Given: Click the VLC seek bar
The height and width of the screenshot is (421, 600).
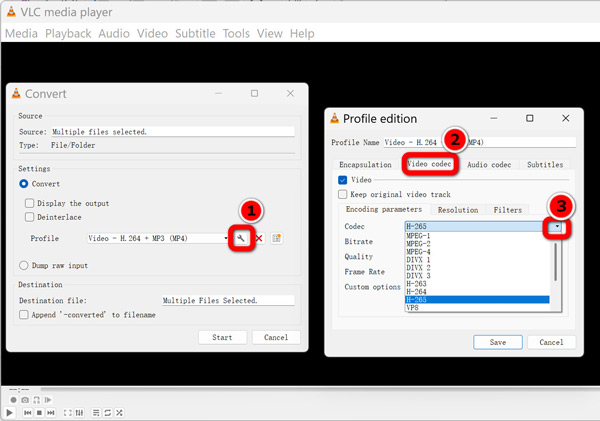Looking at the screenshot, I should click(x=318, y=389).
